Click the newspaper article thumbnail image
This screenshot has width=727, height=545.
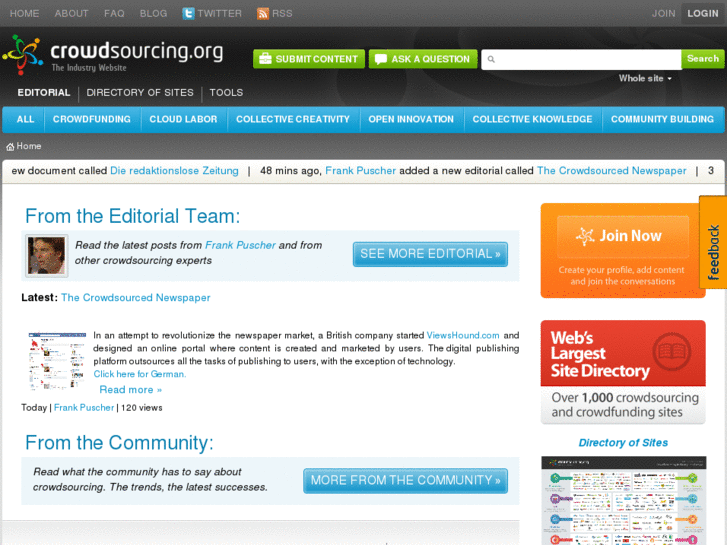57,361
